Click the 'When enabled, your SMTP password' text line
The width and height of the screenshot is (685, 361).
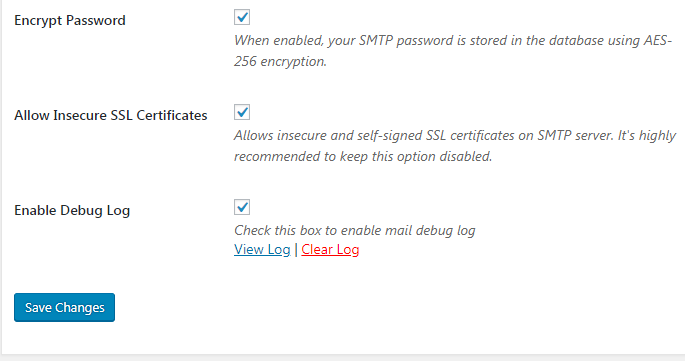pyautogui.click(x=453, y=41)
